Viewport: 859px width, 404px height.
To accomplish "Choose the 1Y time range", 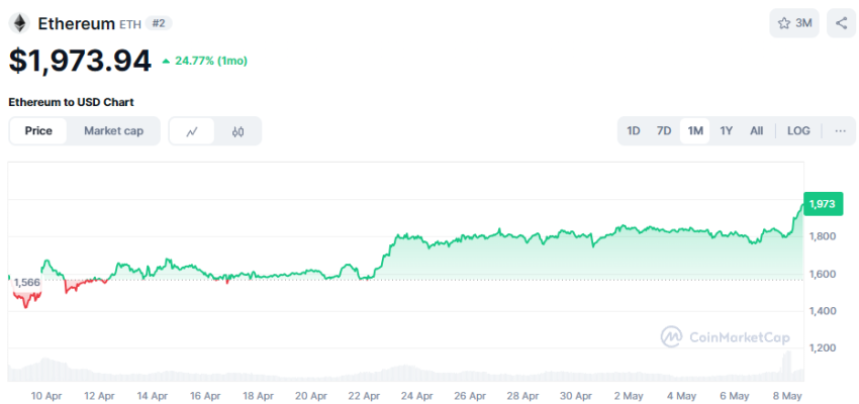I will pos(726,131).
